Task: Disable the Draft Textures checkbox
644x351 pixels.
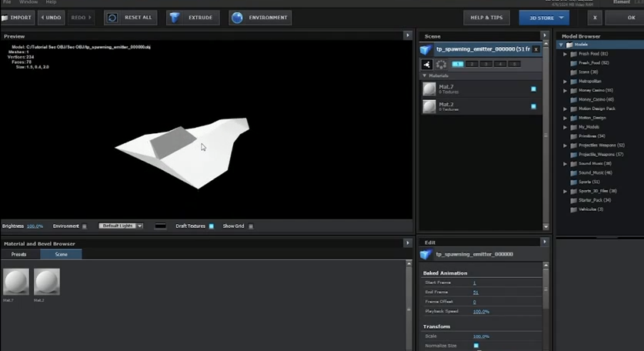Action: point(211,226)
